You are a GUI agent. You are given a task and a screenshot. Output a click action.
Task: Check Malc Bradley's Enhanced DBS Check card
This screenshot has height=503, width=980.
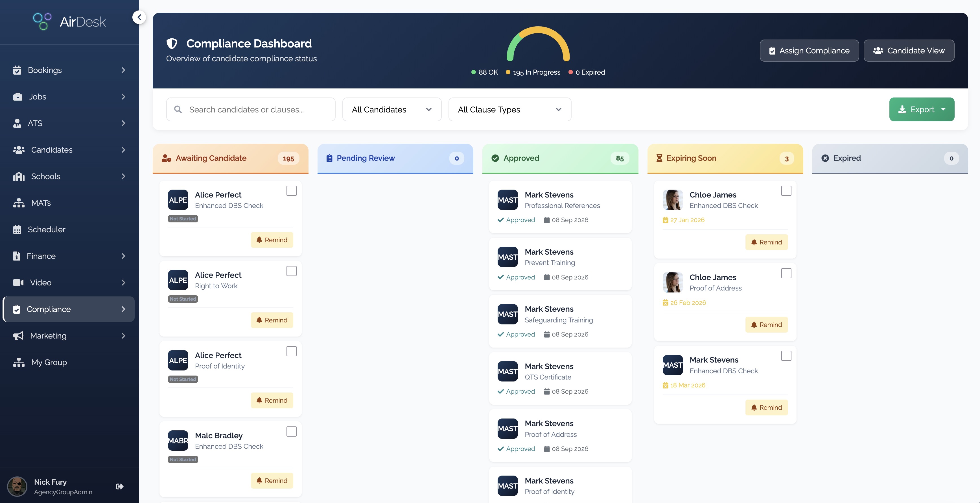coord(291,432)
